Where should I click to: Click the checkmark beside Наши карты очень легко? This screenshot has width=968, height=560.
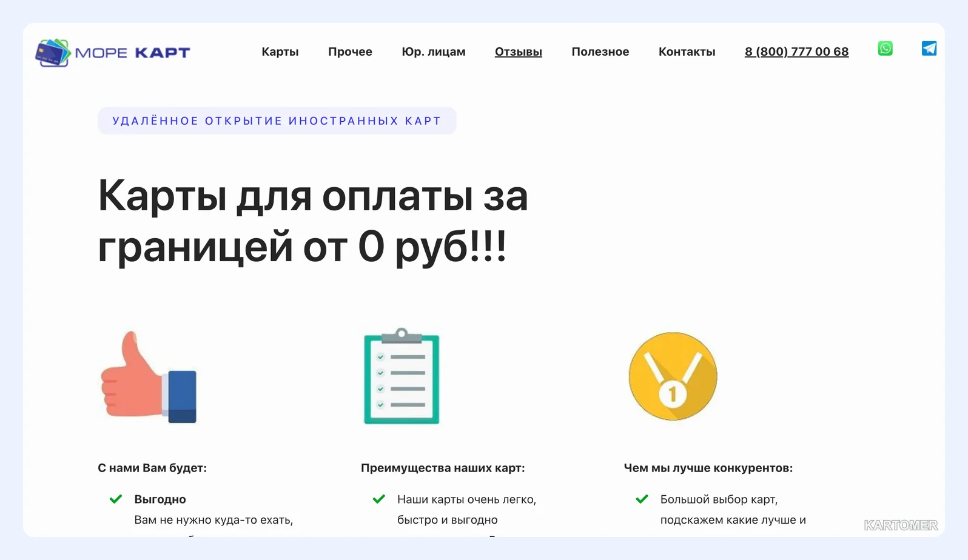pos(379,499)
